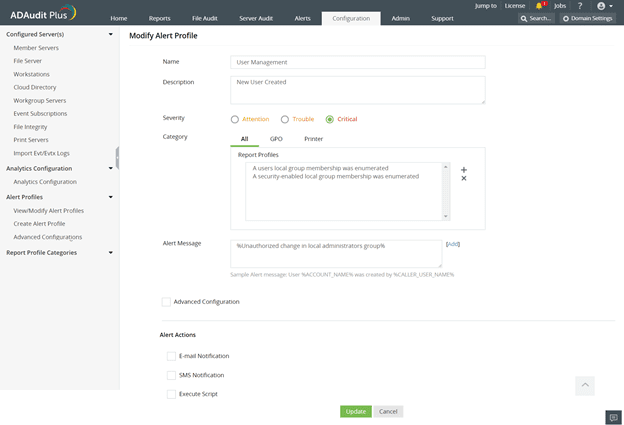Remove report profile with the X icon
This screenshot has height=425, width=624.
click(464, 179)
